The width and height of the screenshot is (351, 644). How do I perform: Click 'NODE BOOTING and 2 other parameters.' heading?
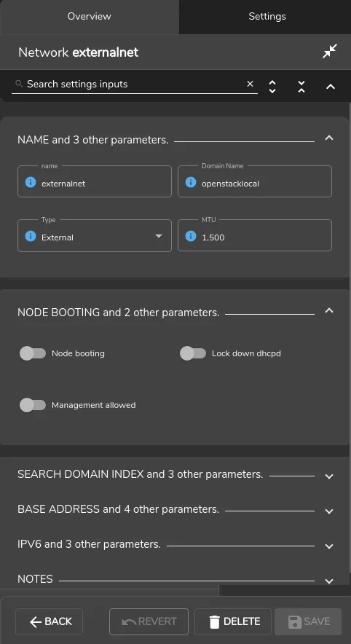118,312
